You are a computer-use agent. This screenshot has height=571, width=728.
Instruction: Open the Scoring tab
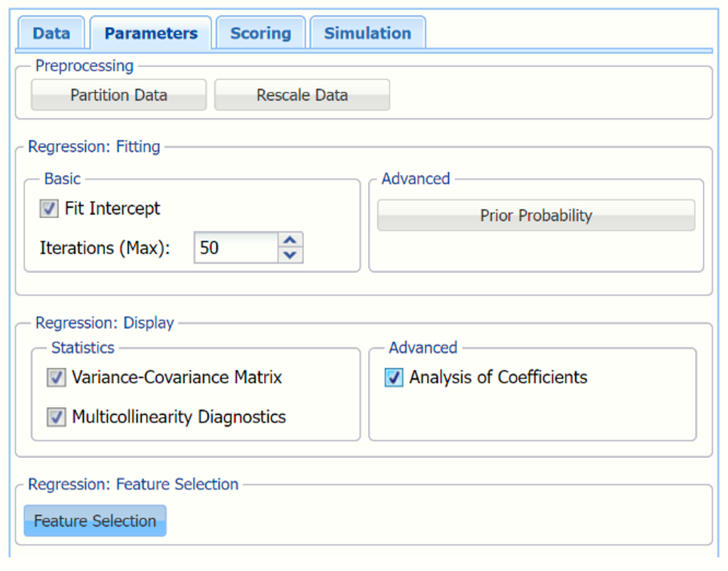coord(260,33)
